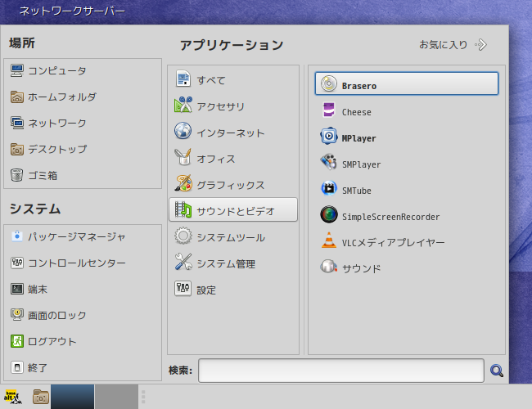This screenshot has width=532, height=409.
Task: Open the デスクトップ folder icon
Action: point(17,149)
